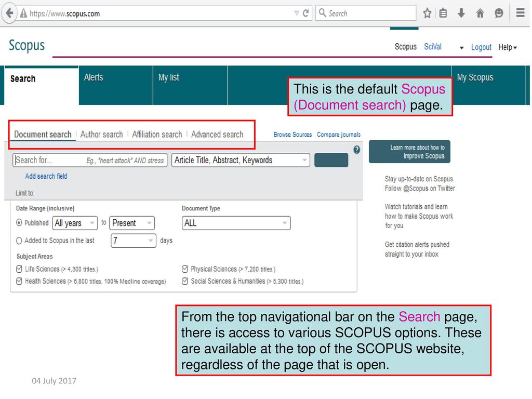Click in the browser Search field

tap(366, 13)
